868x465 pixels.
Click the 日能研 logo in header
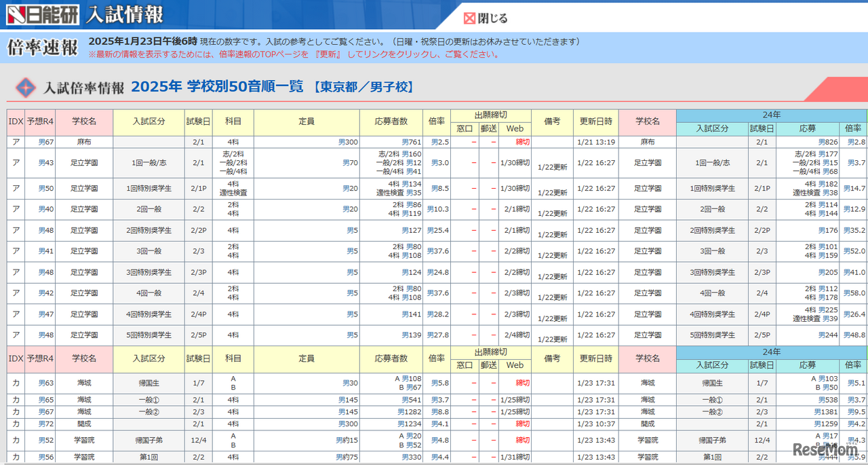pos(42,14)
